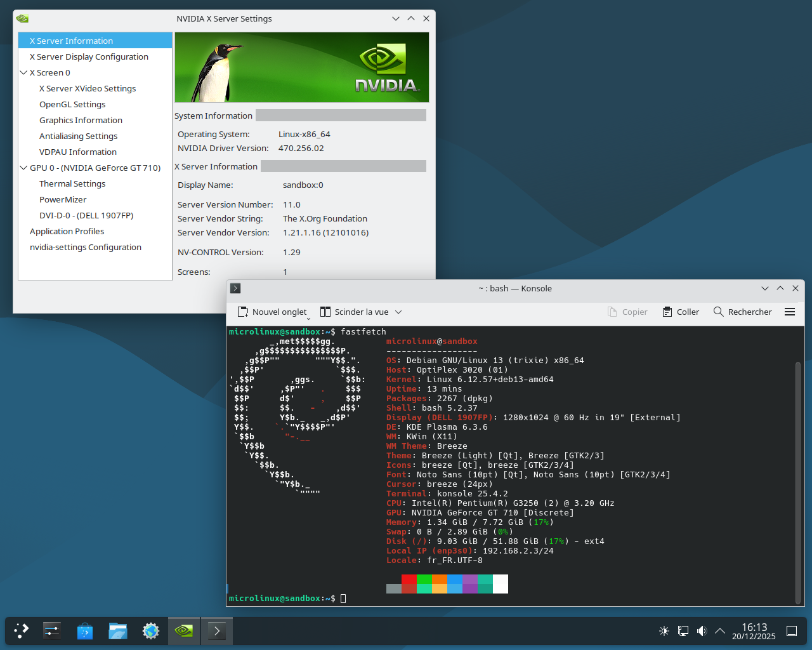Show hidden system tray icons

(x=720, y=631)
